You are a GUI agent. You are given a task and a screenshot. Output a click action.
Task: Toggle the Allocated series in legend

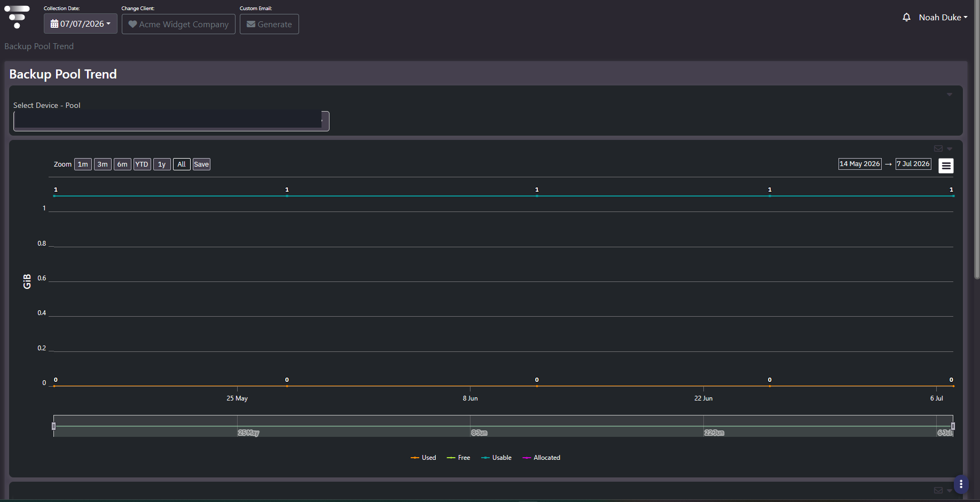[x=541, y=458]
